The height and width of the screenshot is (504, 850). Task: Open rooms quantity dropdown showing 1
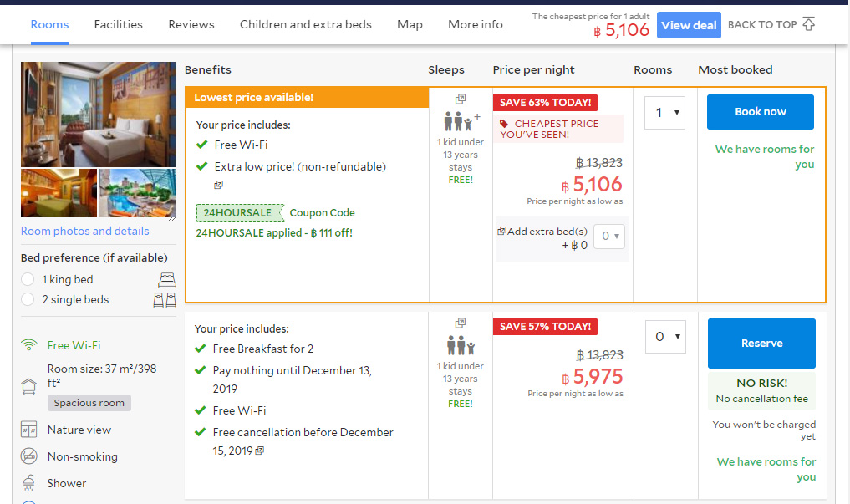click(x=664, y=113)
